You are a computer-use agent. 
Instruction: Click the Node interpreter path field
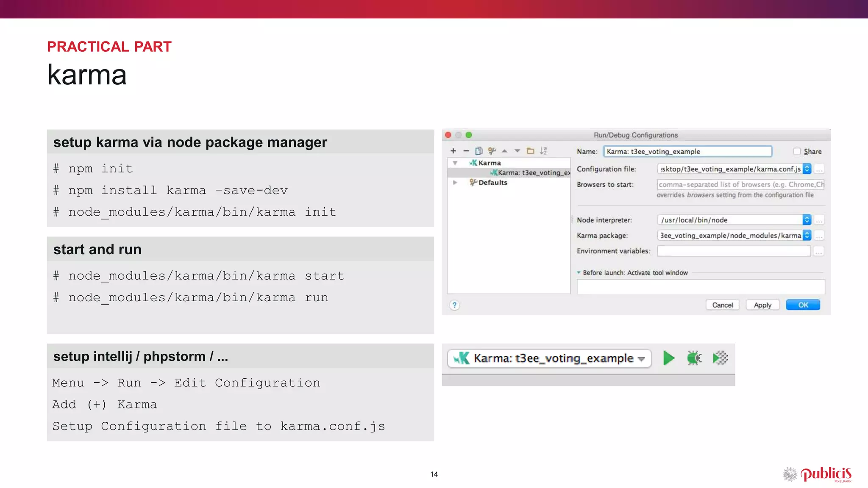(730, 220)
